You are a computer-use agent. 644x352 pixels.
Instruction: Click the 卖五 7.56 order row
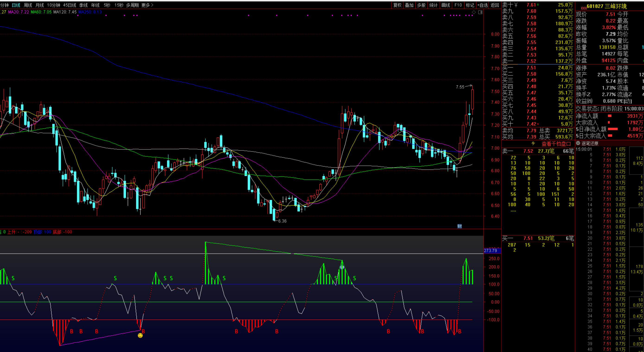[x=538, y=36]
